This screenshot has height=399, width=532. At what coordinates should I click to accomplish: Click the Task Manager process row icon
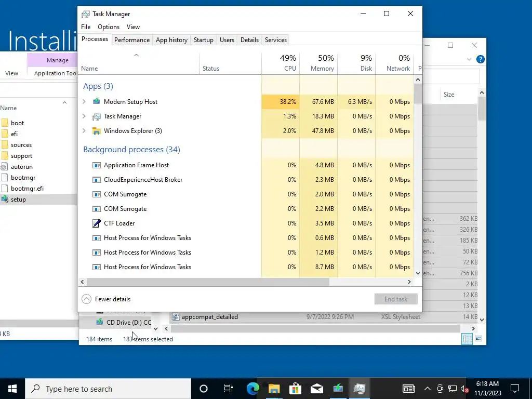click(96, 116)
